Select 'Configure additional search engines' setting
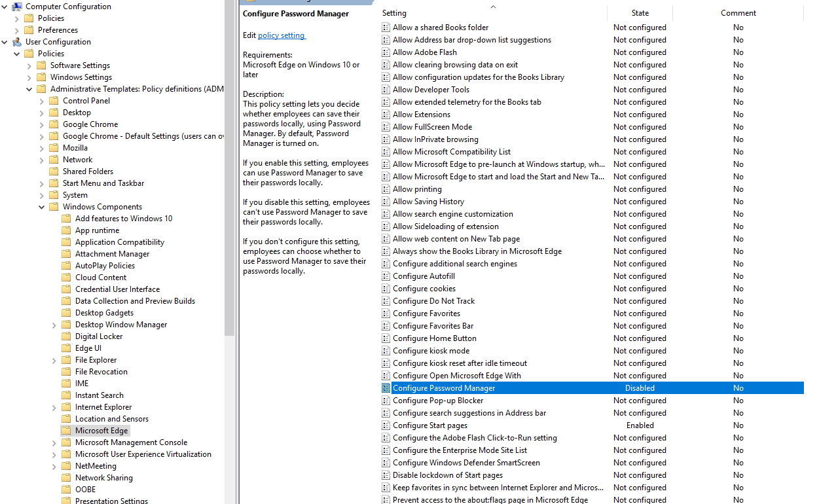The height and width of the screenshot is (504, 817). [455, 264]
